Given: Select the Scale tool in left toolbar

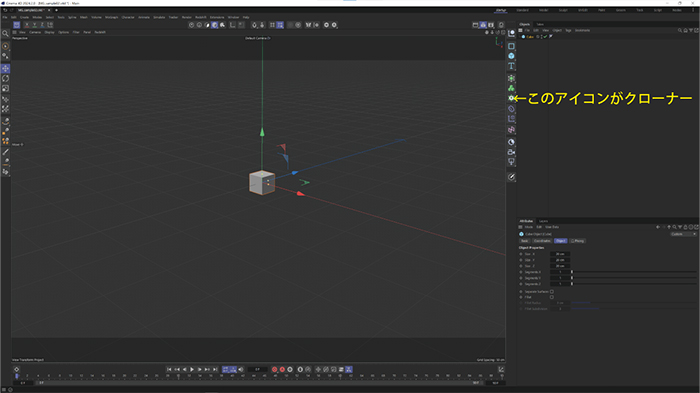Looking at the screenshot, I should [x=5, y=88].
